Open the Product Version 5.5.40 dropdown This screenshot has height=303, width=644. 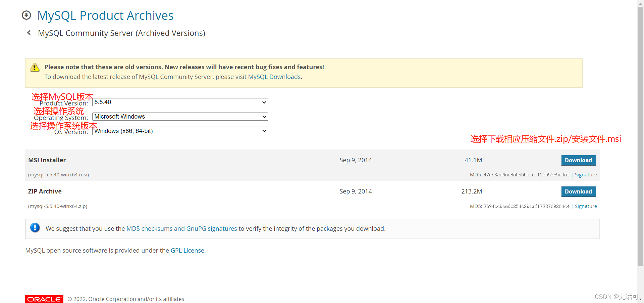(180, 102)
